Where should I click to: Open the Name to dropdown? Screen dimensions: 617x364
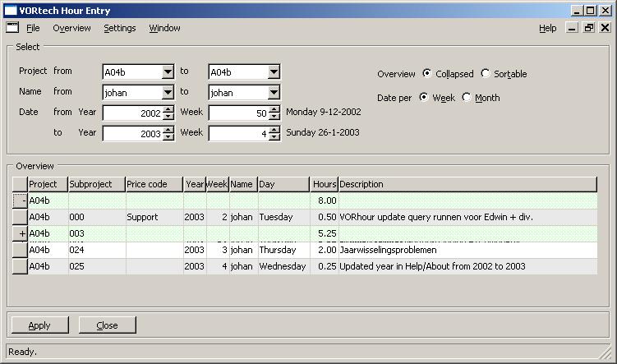274,93
